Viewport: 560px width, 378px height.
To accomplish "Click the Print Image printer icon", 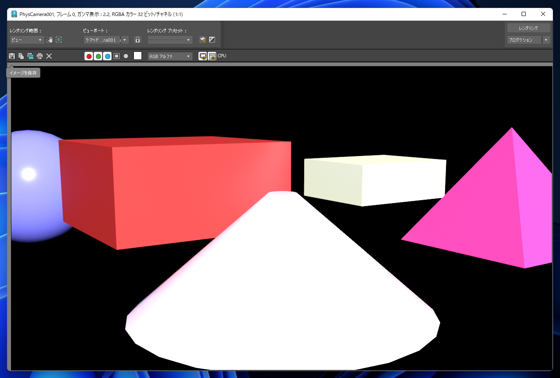I will pos(40,56).
